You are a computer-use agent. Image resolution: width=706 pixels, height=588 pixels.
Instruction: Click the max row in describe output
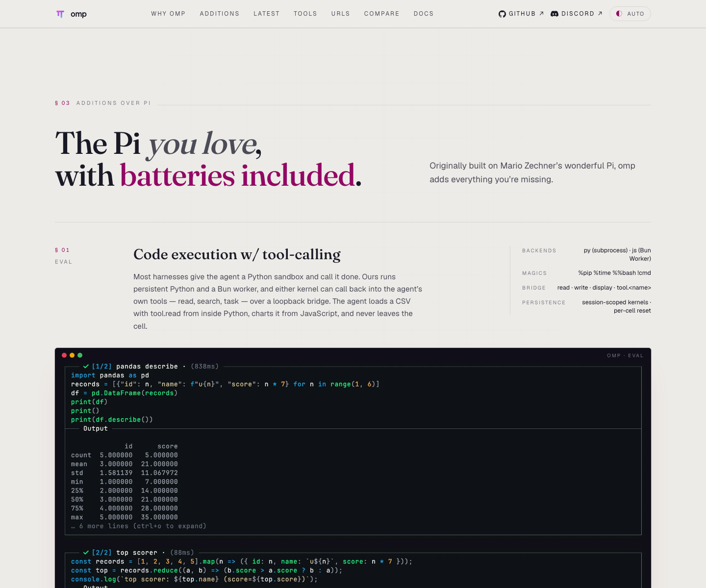pyautogui.click(x=125, y=517)
